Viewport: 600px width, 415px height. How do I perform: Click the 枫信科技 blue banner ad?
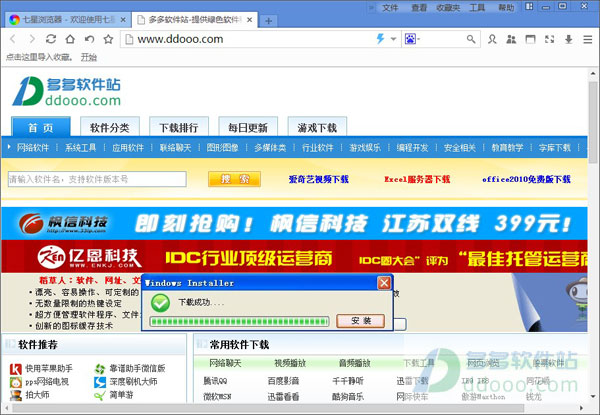[x=294, y=223]
